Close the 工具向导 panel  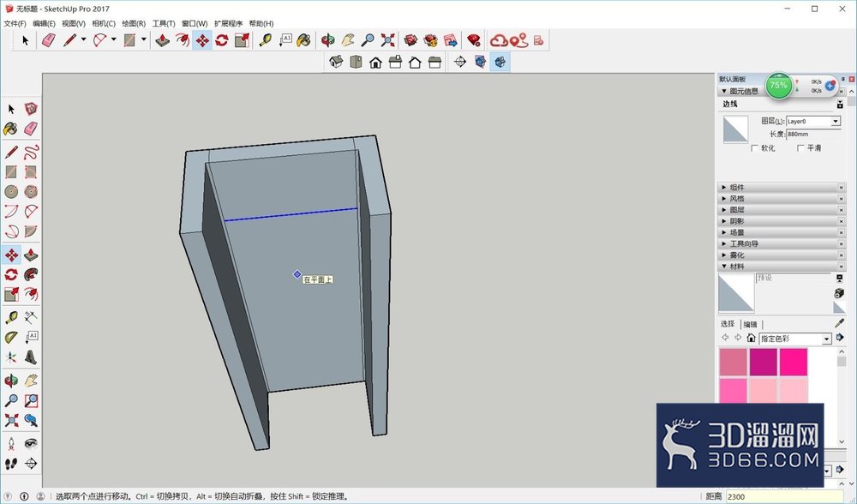841,243
